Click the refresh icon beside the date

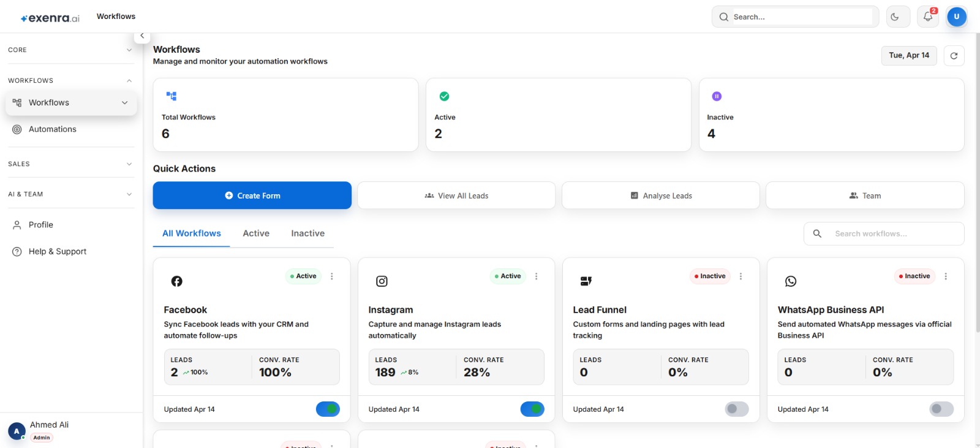pyautogui.click(x=954, y=56)
